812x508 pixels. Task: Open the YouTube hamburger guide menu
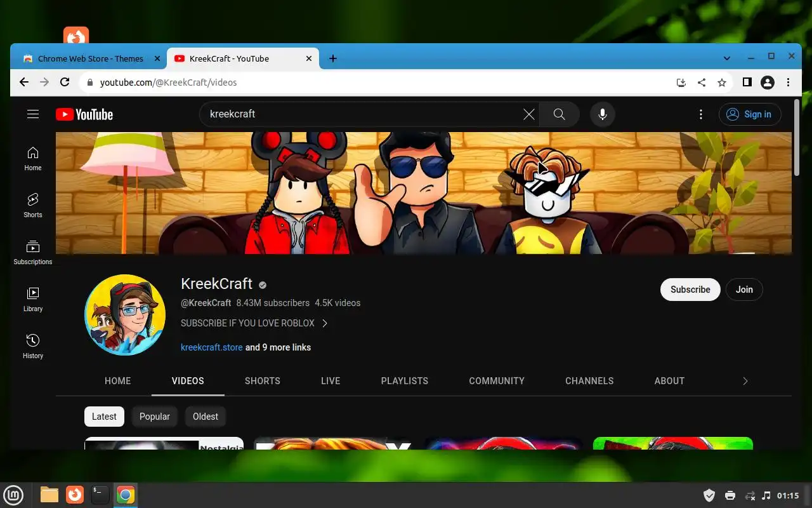pos(33,114)
